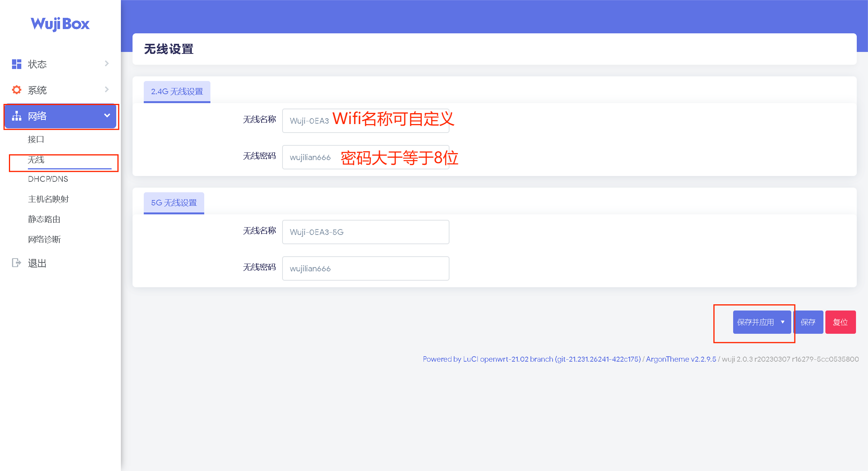Open the 接口 submenu item
868x471 pixels.
tap(36, 139)
